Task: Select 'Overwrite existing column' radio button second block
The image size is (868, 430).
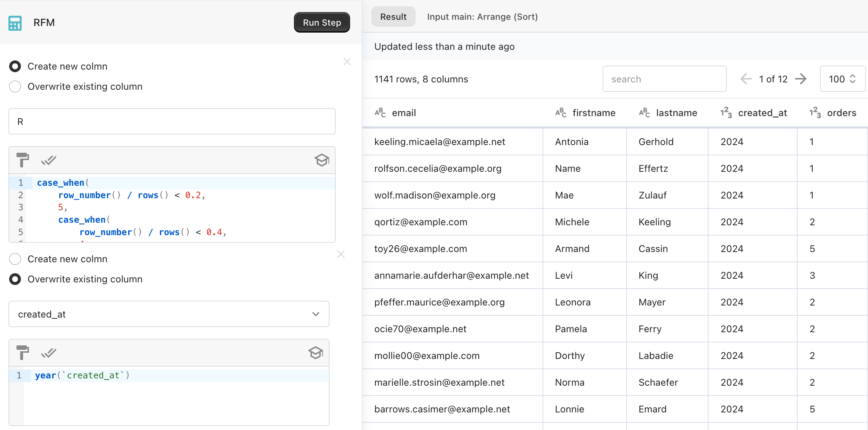Action: [x=15, y=278]
